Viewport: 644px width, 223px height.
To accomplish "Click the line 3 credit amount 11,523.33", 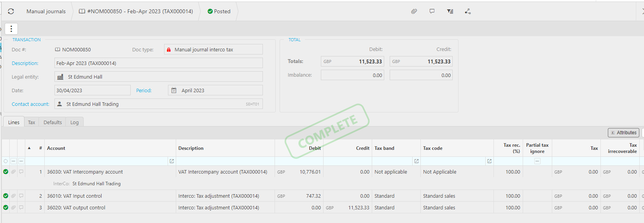I will point(359,208).
